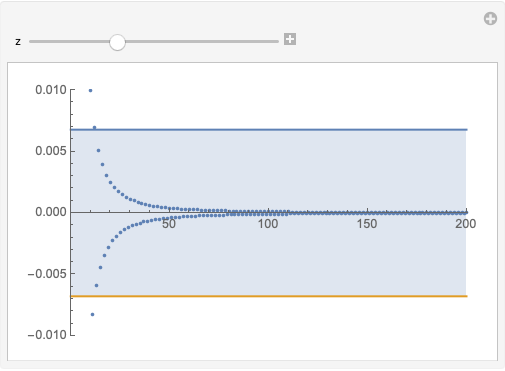This screenshot has height=371, width=505.
Task: Click y-axis label 0.010
Action: click(51, 90)
